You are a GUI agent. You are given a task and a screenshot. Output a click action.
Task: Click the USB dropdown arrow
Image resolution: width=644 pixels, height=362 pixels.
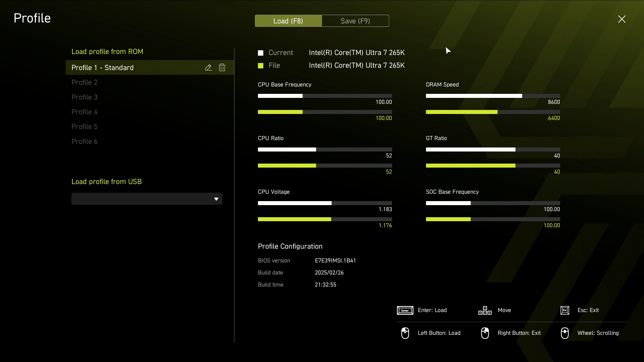[216, 199]
